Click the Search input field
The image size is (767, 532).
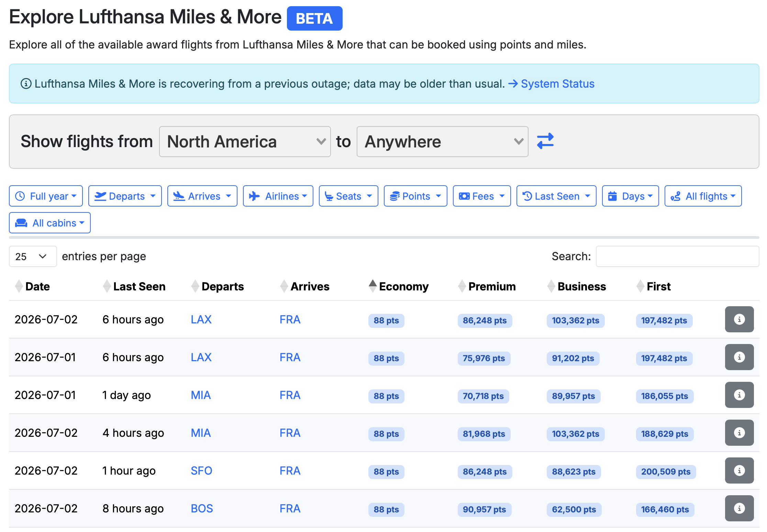(677, 256)
